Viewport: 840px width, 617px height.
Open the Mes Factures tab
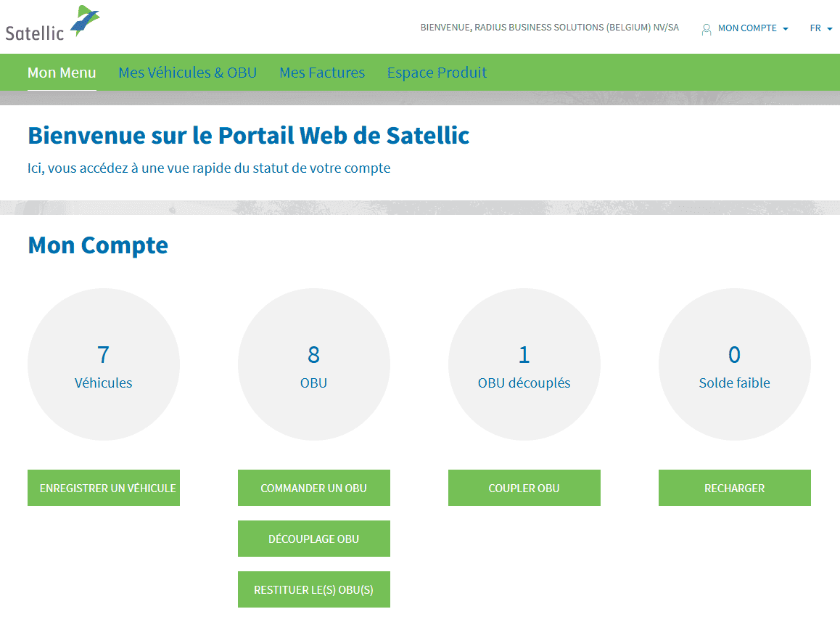(x=322, y=73)
